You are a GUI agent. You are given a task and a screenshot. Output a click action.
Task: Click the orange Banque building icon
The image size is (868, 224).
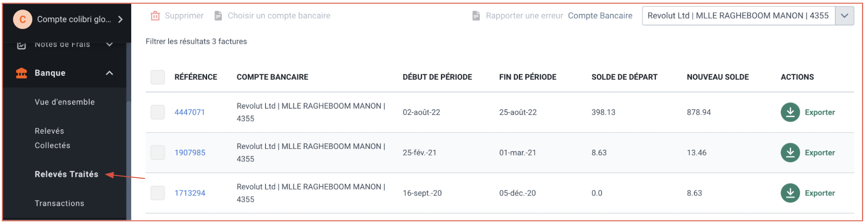tap(21, 73)
